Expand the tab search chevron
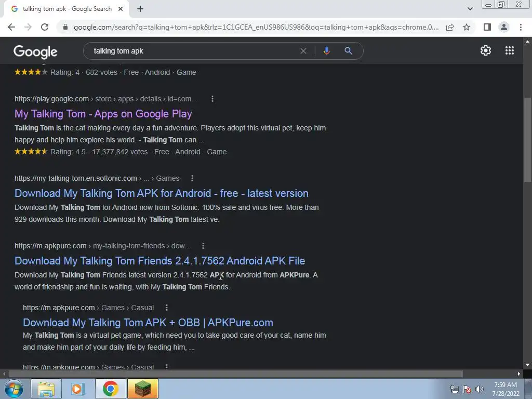The width and height of the screenshot is (532, 399). click(x=470, y=9)
